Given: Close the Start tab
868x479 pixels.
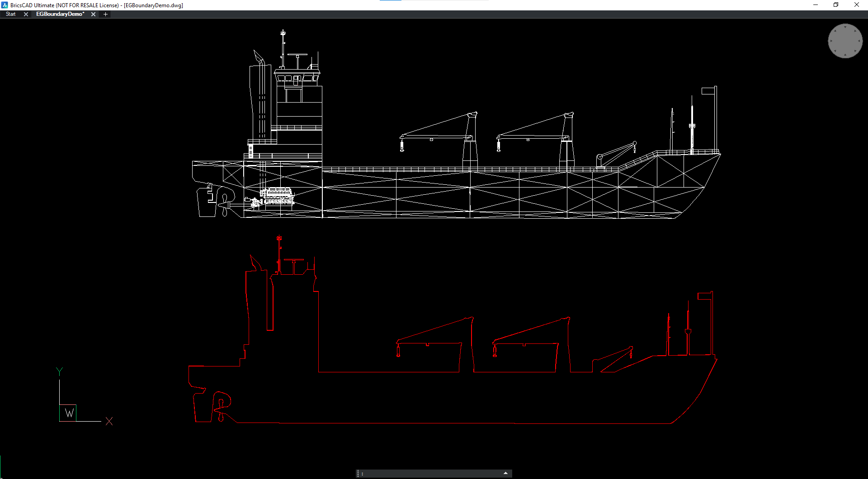Looking at the screenshot, I should (x=26, y=14).
